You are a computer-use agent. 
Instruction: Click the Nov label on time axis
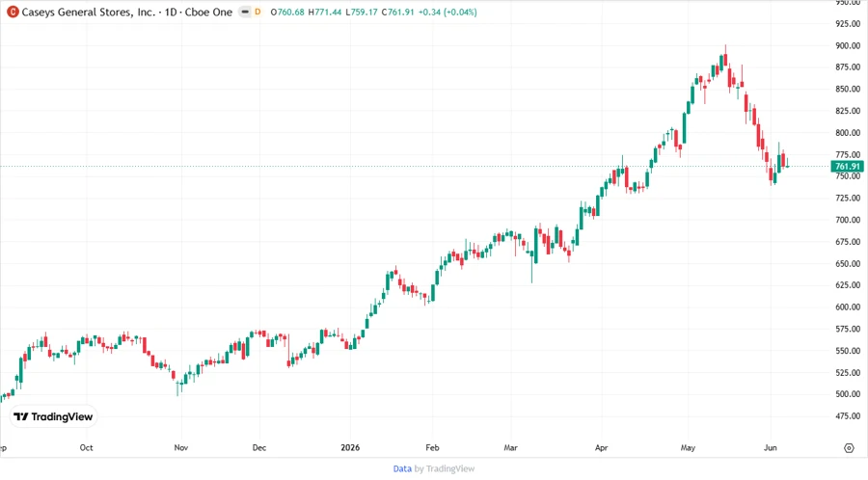pos(181,448)
